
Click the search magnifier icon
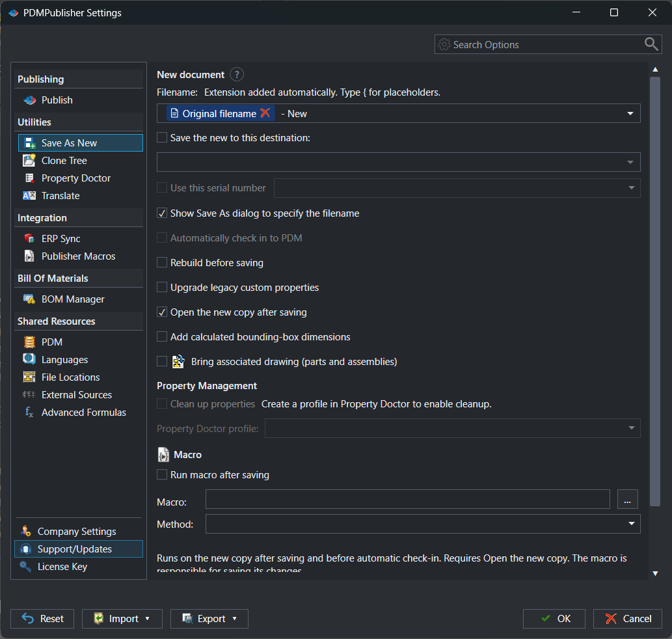coord(651,44)
